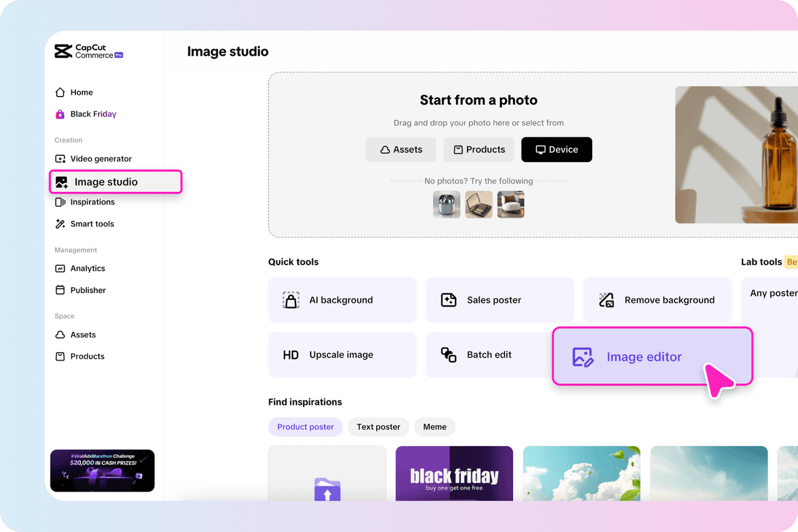798x532 pixels.
Task: Open the Video generator tool
Action: click(100, 158)
